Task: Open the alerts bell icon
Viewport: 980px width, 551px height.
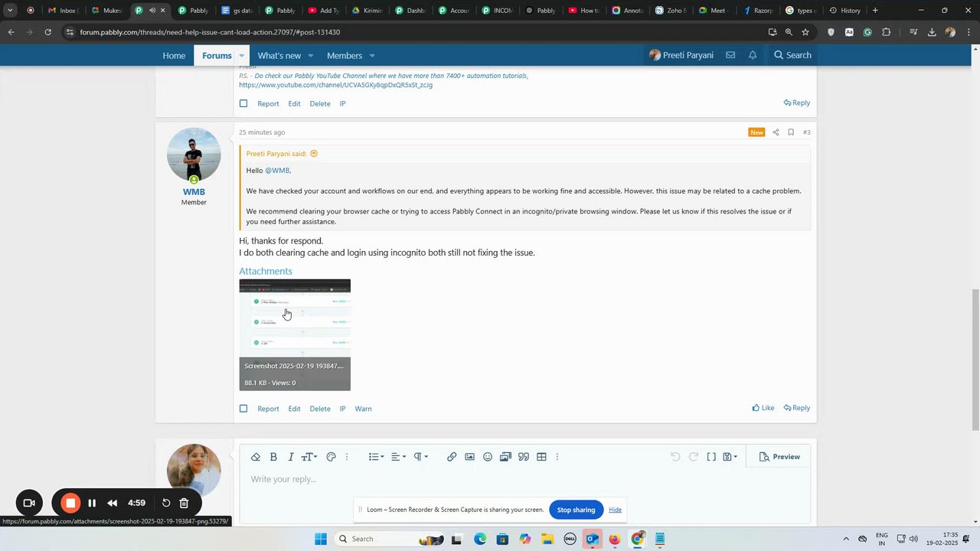Action: click(753, 55)
